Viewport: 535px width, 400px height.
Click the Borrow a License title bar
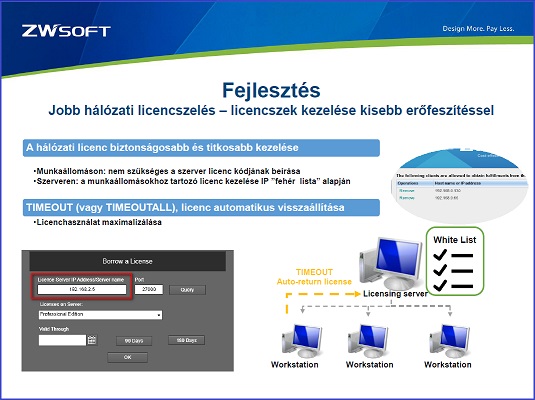128,261
